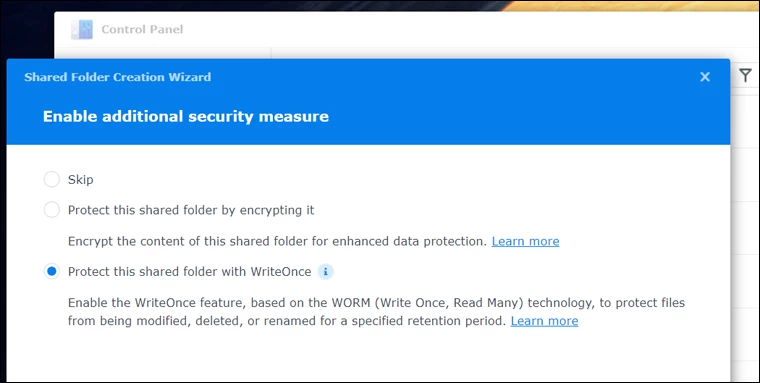Click the Control Panel app icon
Image resolution: width=760 pixels, height=383 pixels.
point(82,30)
